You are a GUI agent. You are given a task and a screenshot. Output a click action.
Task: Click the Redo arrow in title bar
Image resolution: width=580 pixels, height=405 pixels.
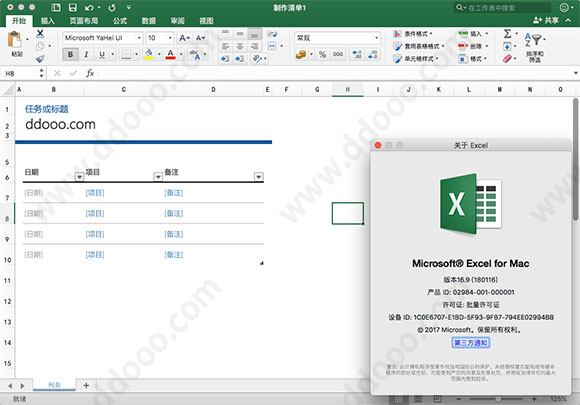(x=112, y=8)
